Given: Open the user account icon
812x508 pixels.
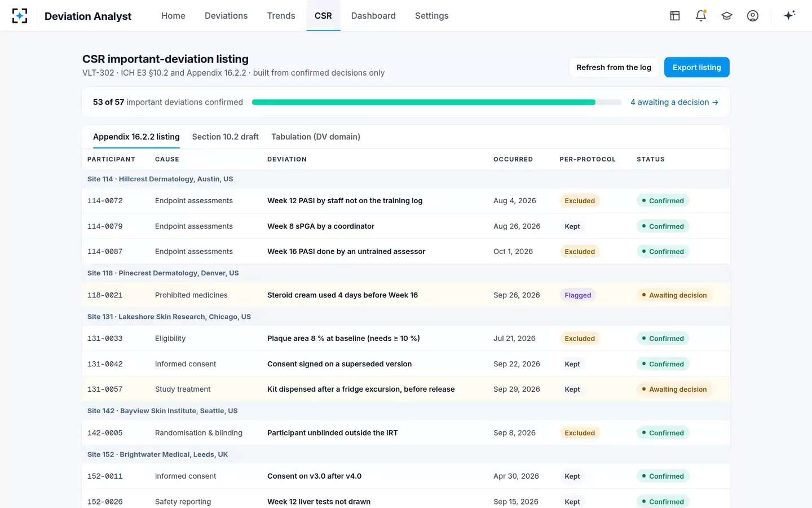Looking at the screenshot, I should (753, 16).
